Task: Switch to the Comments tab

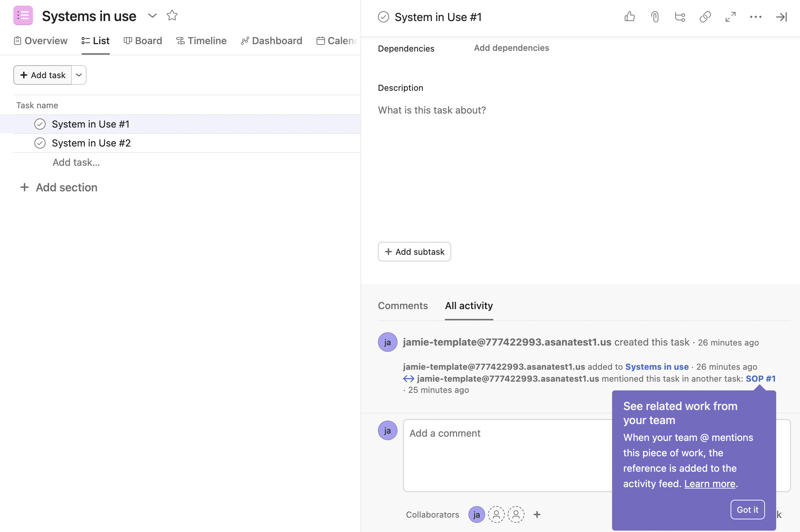Action: [402, 306]
